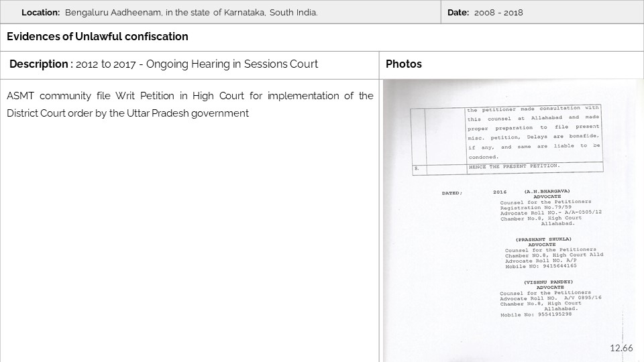The width and height of the screenshot is (644, 362).
Task: Click the HENCE THE PRESENT PETITION line
Action: point(513,166)
